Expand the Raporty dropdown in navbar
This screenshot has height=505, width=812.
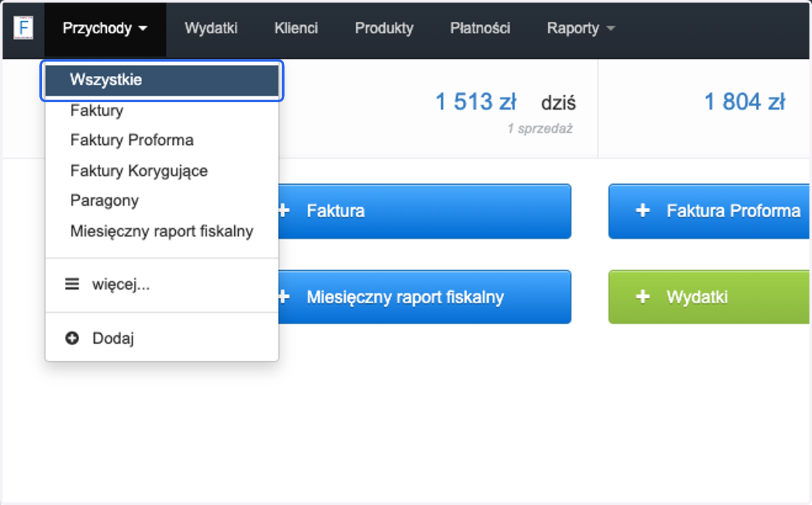click(581, 28)
